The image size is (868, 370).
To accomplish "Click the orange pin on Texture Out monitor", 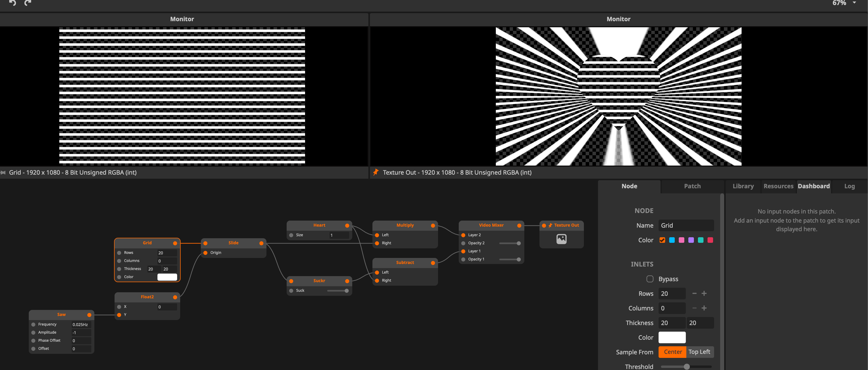I will click(376, 173).
